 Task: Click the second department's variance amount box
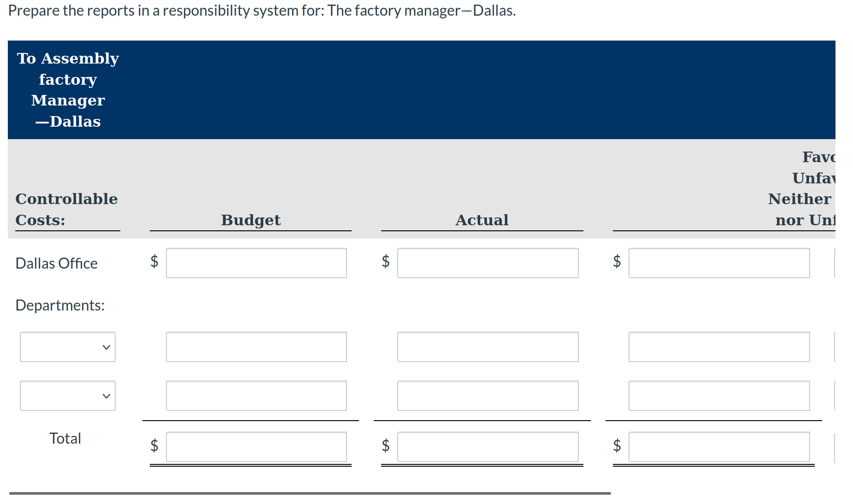point(719,396)
